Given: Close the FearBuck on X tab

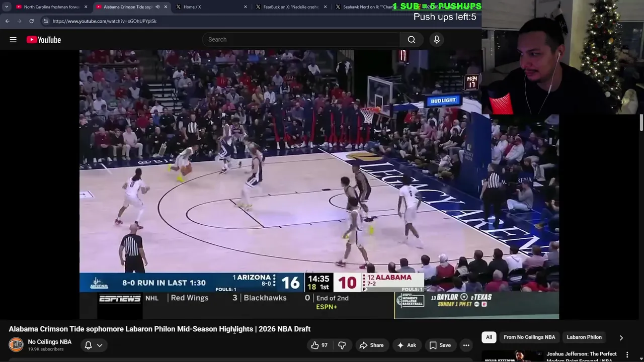Looking at the screenshot, I should point(326,7).
